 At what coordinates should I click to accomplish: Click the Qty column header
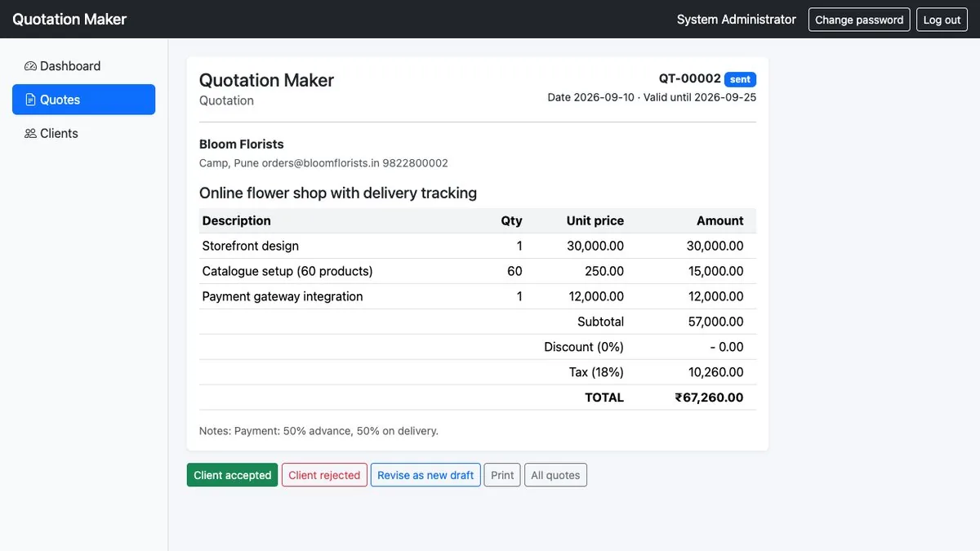511,220
